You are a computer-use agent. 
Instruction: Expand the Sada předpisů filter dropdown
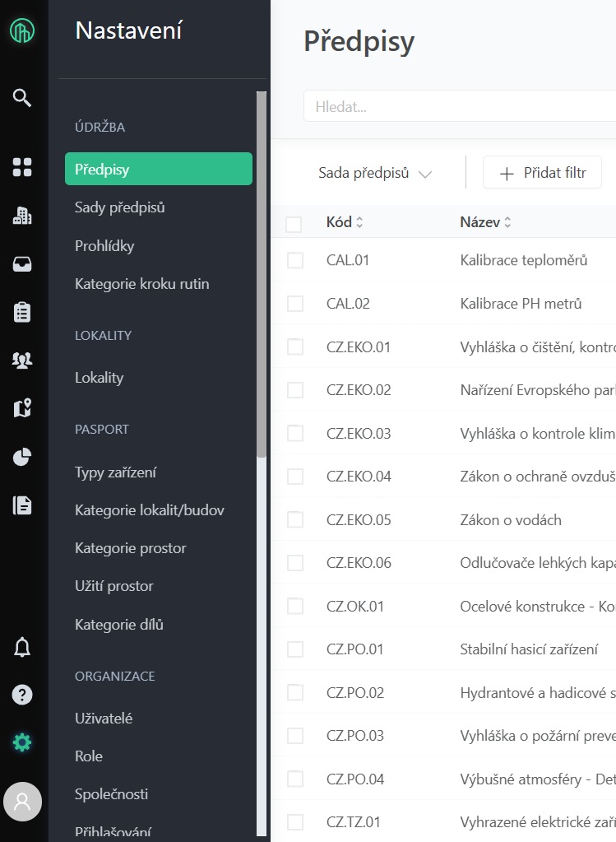click(375, 174)
